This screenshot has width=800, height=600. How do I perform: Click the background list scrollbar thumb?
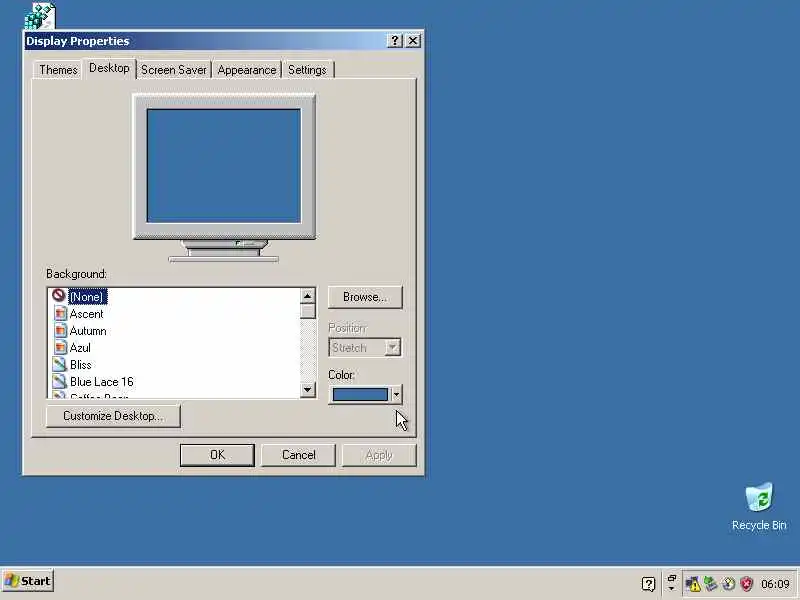coord(308,311)
